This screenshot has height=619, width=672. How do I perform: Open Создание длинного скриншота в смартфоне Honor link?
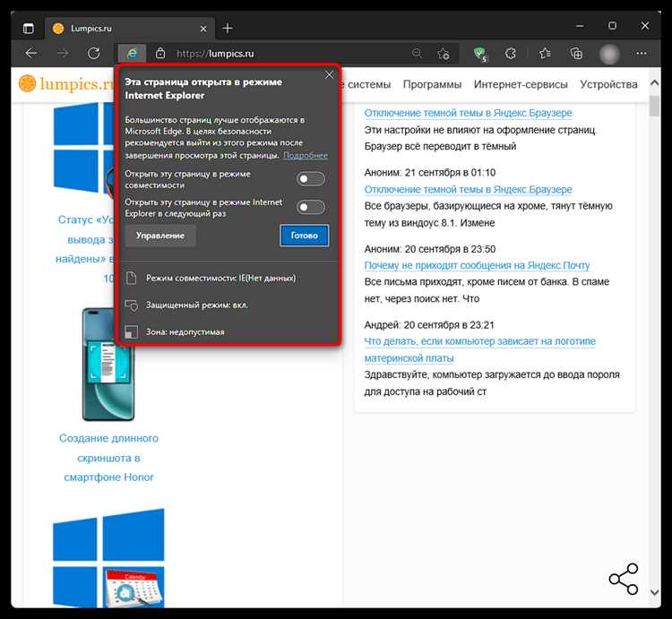point(108,458)
